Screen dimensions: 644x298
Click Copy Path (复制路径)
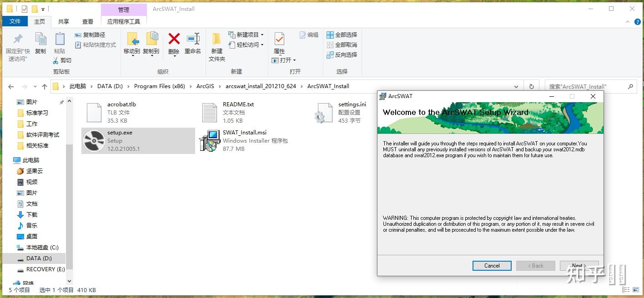[x=90, y=35]
